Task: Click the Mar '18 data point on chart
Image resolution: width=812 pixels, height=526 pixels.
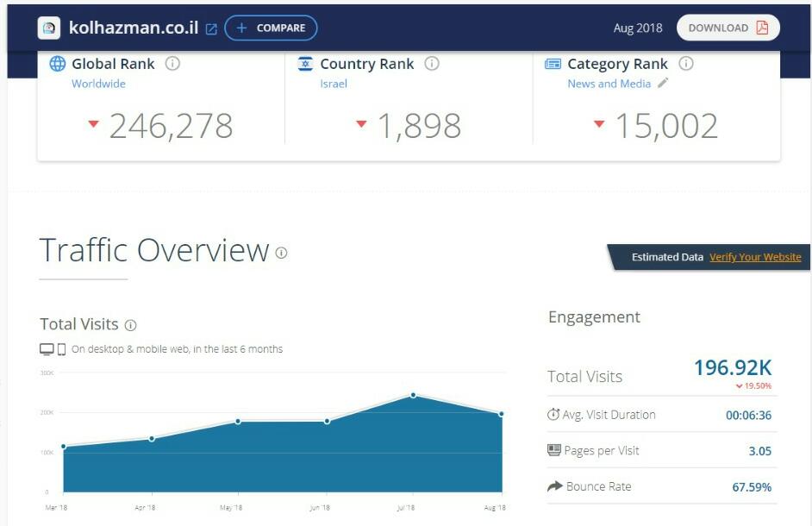Action: [x=64, y=447]
